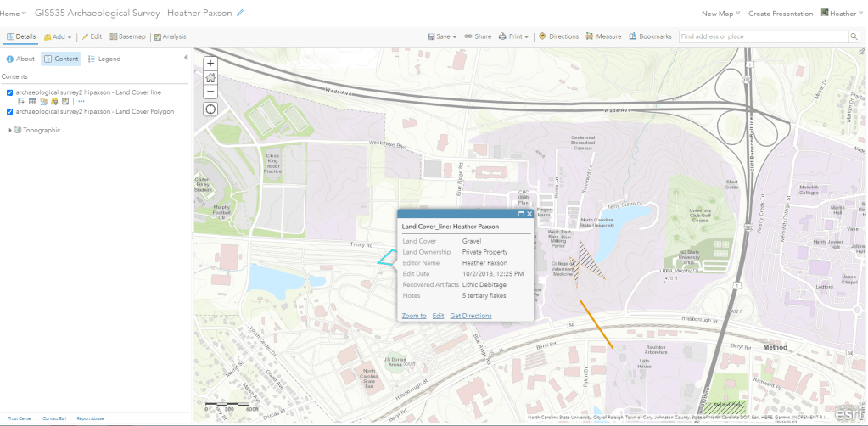Image resolution: width=868 pixels, height=426 pixels.
Task: Uncheck the Land Cover Polygon layer
Action: (x=9, y=111)
